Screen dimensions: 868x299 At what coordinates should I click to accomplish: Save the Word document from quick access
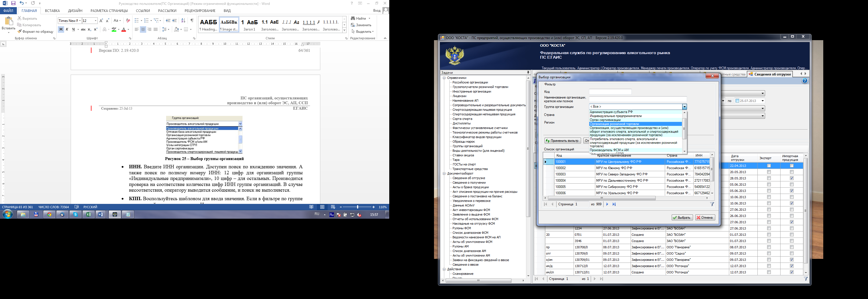pos(13,3)
